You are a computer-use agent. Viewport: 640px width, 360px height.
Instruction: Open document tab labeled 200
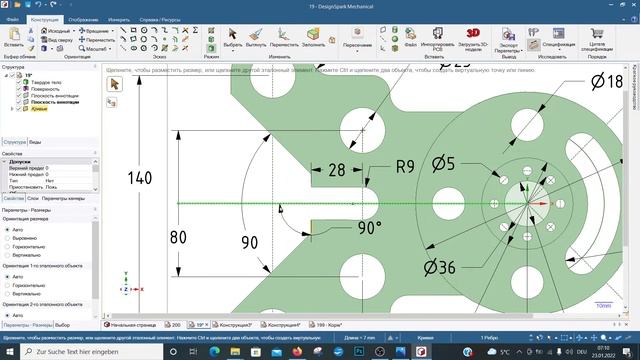tap(173, 325)
